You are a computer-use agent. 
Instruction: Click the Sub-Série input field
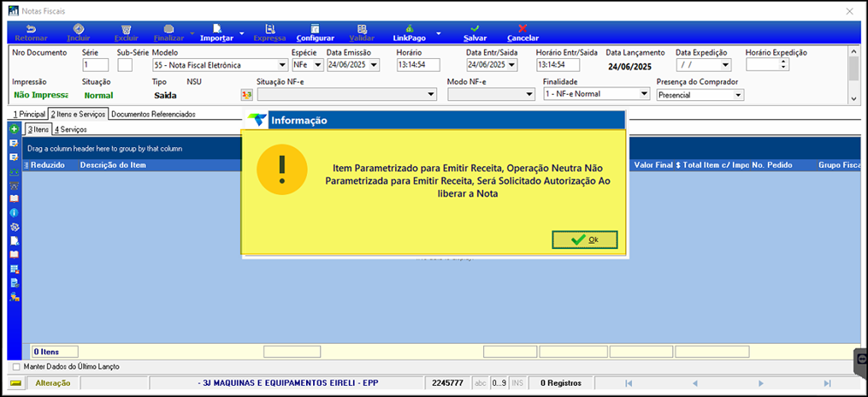(x=125, y=65)
